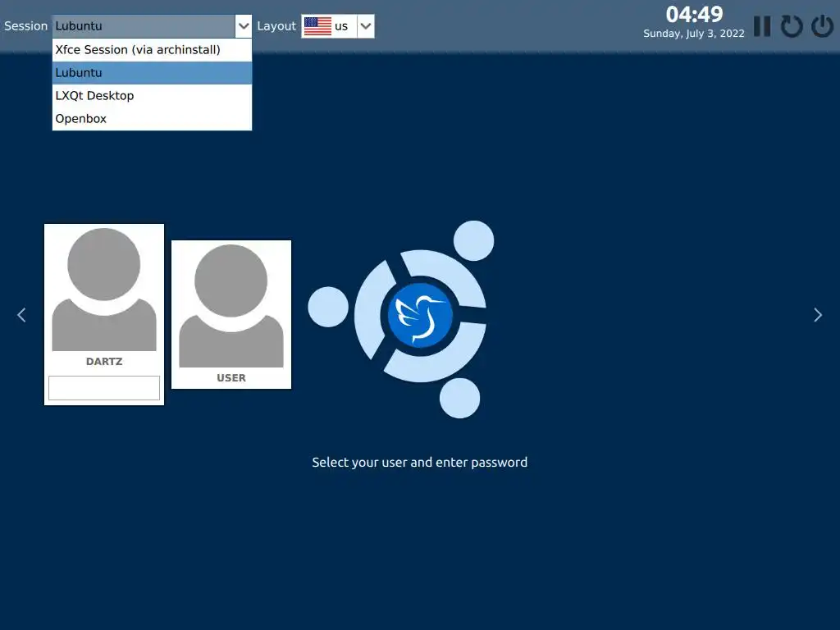This screenshot has height=630, width=840.
Task: Click the suspend (pause) icon
Action: pos(762,26)
